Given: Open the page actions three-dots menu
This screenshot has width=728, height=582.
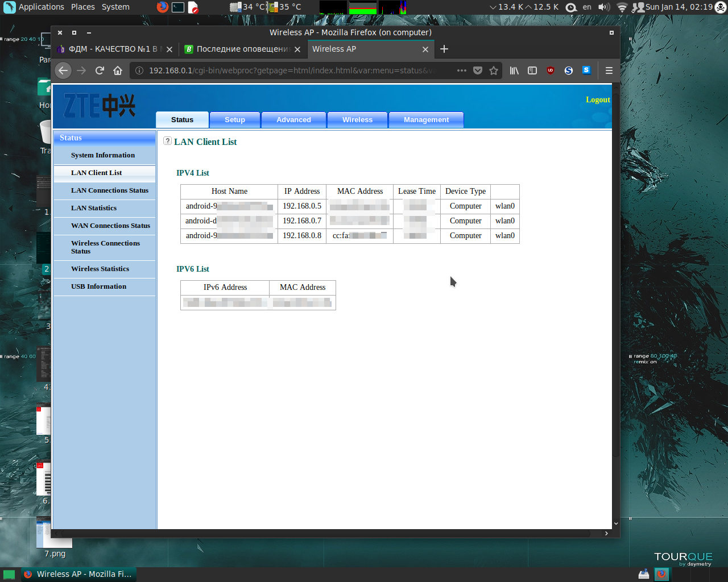Looking at the screenshot, I should [x=461, y=70].
